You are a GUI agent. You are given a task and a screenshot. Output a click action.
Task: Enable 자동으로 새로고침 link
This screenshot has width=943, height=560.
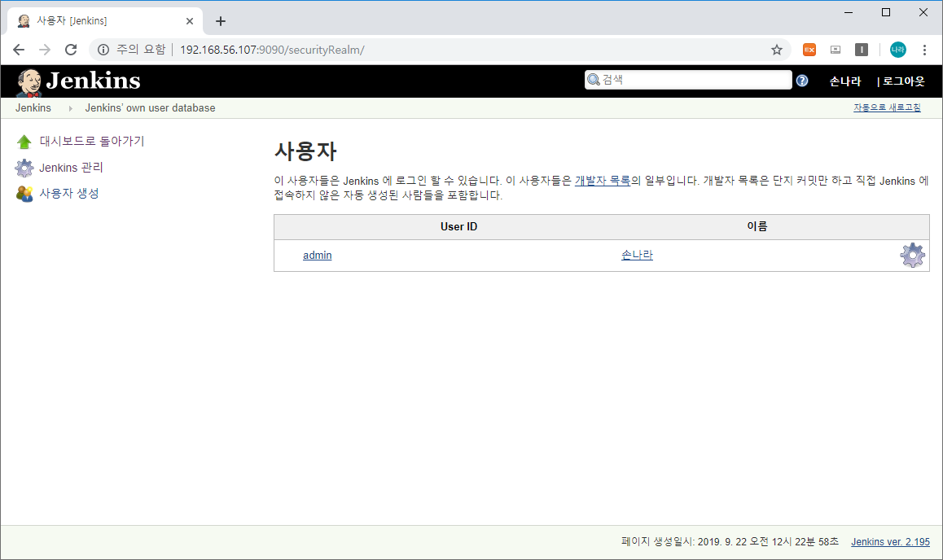pyautogui.click(x=887, y=107)
